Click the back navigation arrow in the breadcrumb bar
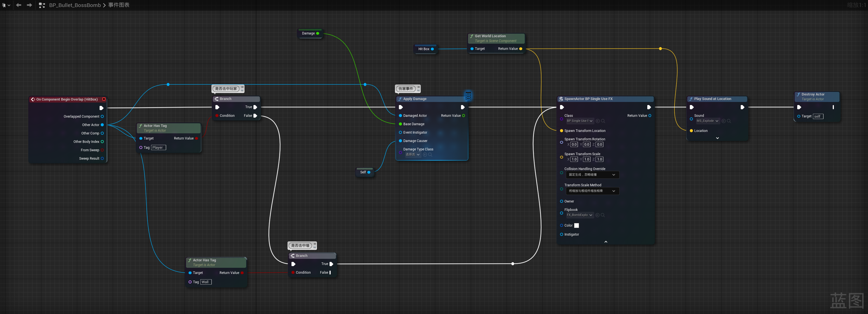 pos(19,5)
